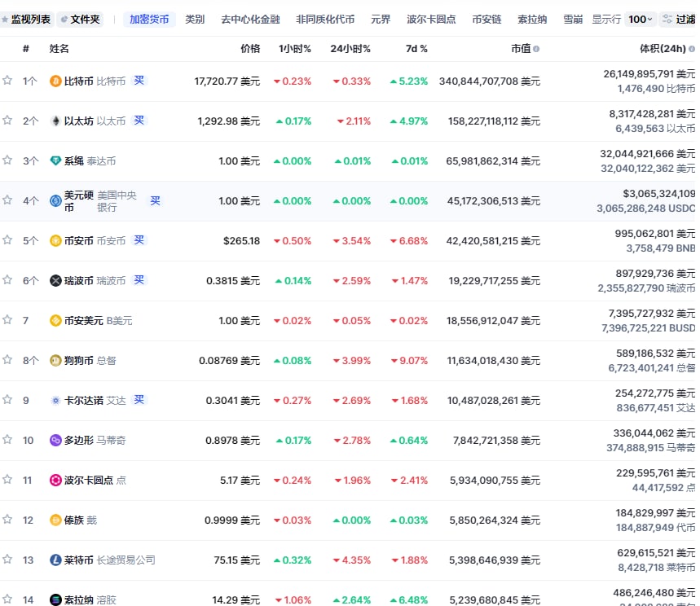Click info icon next to 体积(24h) header

[x=692, y=49]
